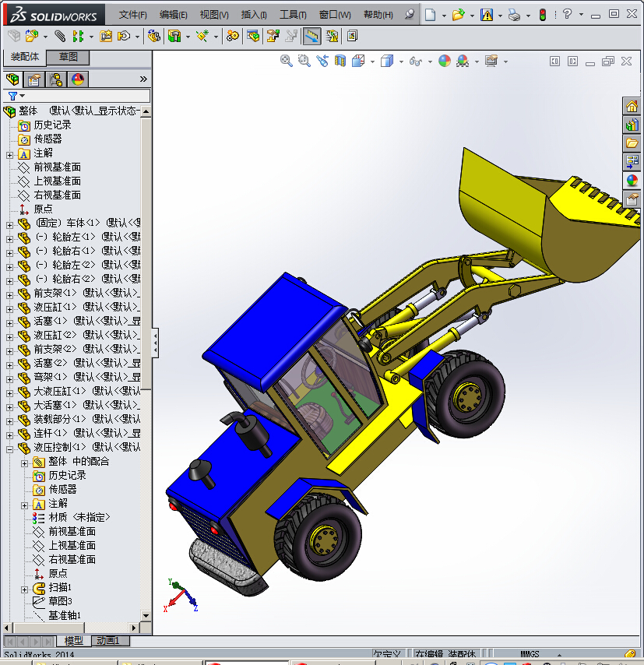Open Custom Properties task pane icon

click(x=632, y=199)
